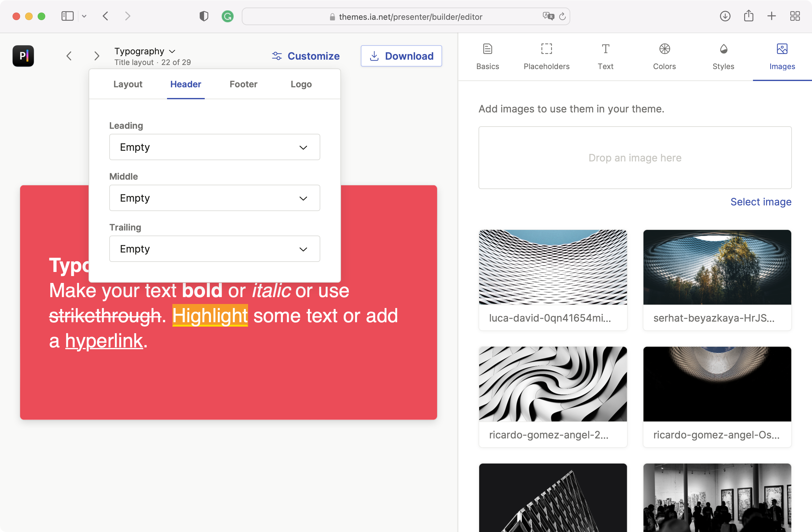Open the Customize panel
This screenshot has height=532, width=812.
coord(306,56)
